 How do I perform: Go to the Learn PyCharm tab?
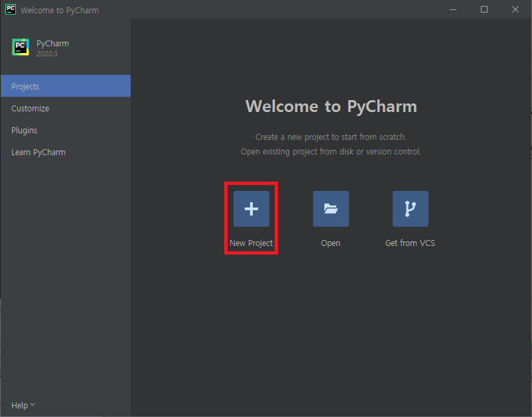pyautogui.click(x=66, y=152)
